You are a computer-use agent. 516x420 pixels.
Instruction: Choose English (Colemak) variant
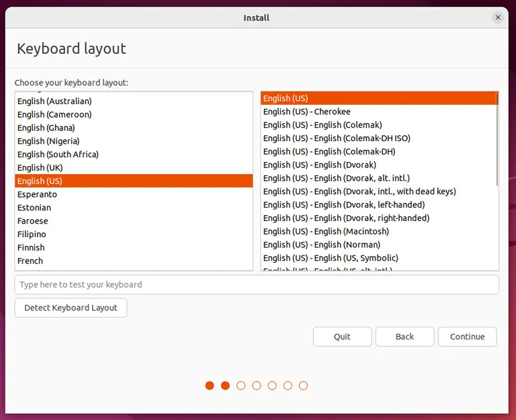point(379,125)
